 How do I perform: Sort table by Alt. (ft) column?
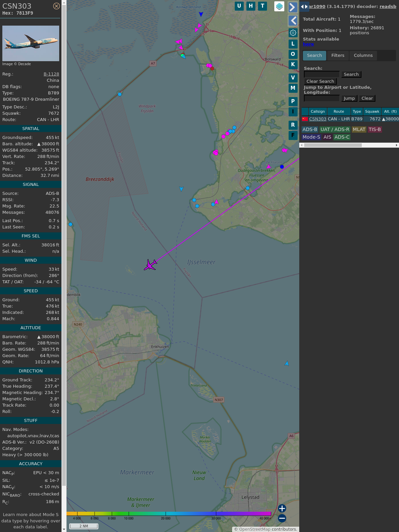coord(390,112)
